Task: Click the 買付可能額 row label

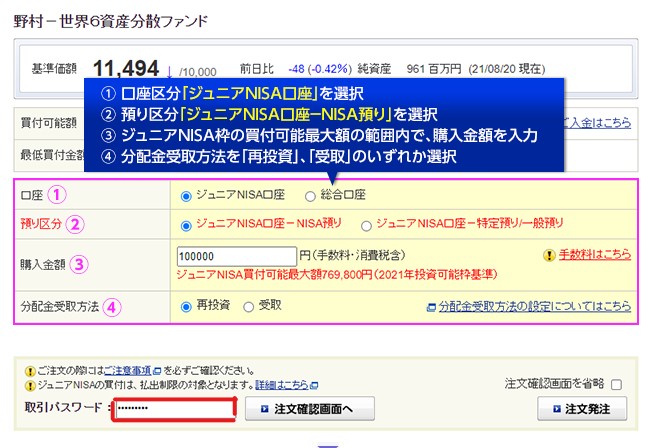Action: click(x=48, y=123)
